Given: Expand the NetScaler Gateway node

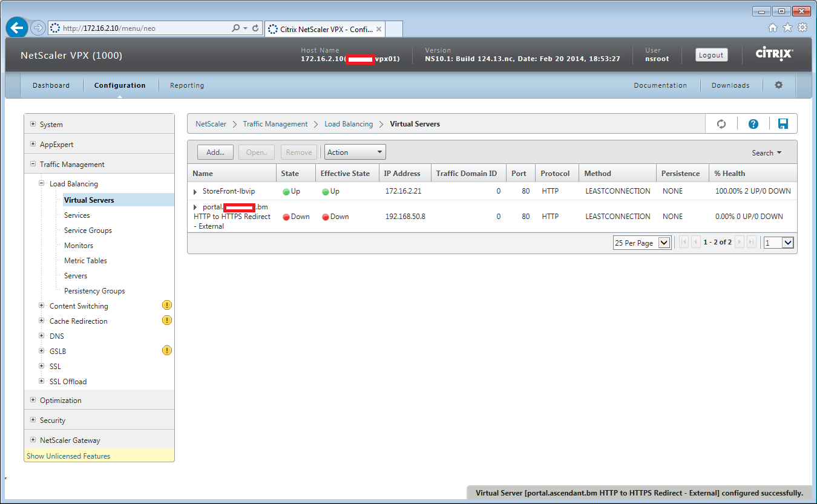Looking at the screenshot, I should point(33,440).
